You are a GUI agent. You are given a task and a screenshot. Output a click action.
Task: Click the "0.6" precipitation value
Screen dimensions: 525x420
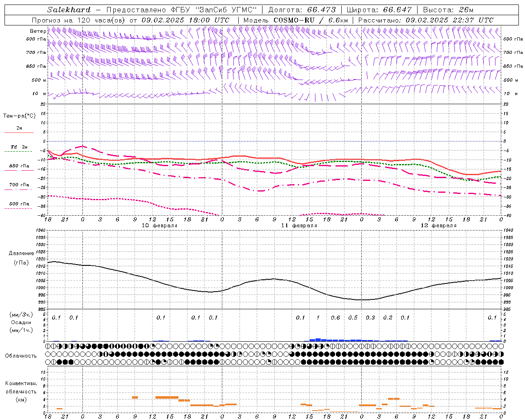pos(336,317)
